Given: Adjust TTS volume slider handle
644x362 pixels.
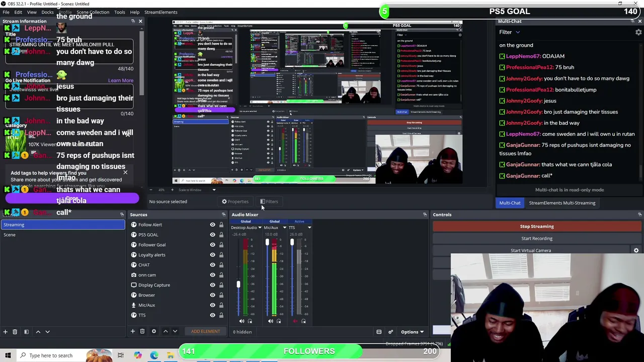Looking at the screenshot, I should [292, 243].
